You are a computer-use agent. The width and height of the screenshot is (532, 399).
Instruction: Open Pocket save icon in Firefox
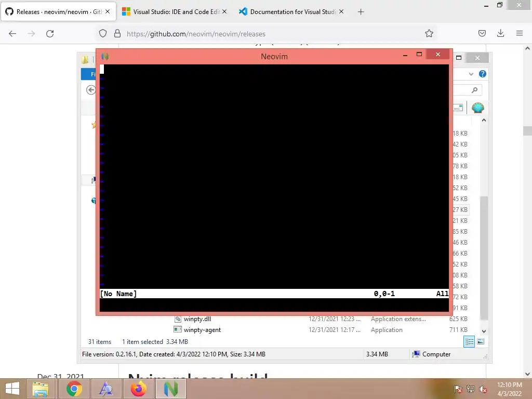click(482, 33)
